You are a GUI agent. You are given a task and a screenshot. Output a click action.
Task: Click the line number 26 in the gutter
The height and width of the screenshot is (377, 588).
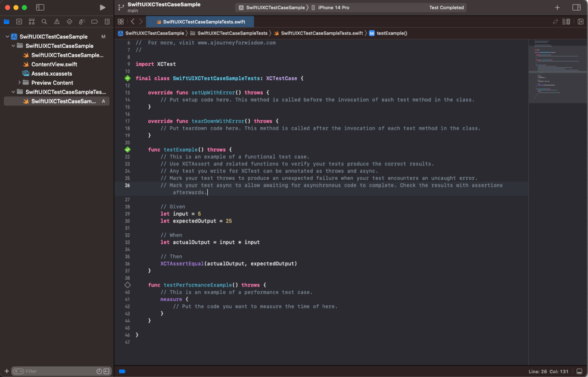pyautogui.click(x=127, y=186)
